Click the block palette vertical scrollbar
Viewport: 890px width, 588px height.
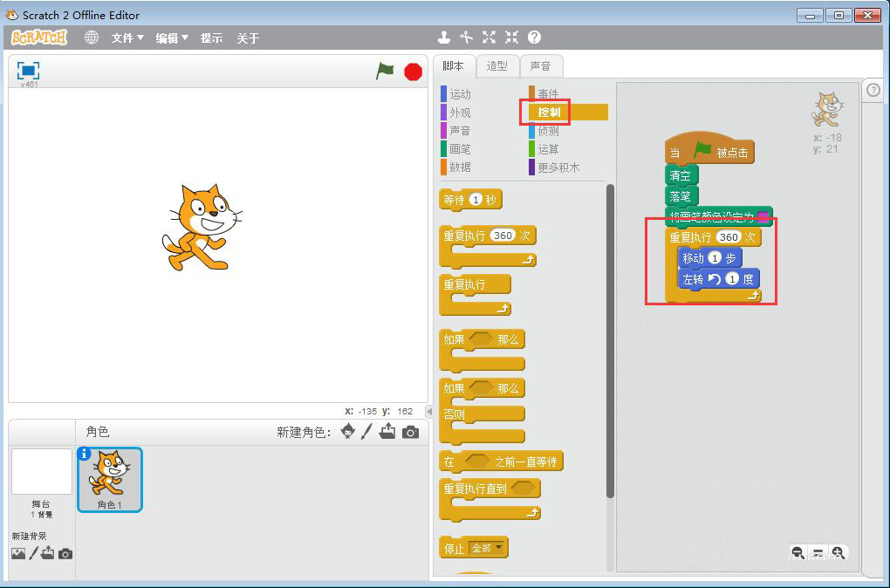point(610,340)
